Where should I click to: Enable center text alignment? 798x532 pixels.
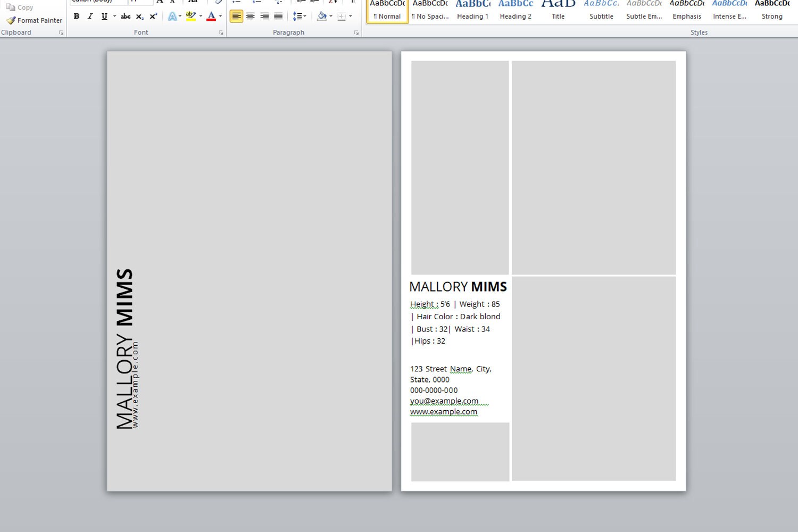point(250,16)
